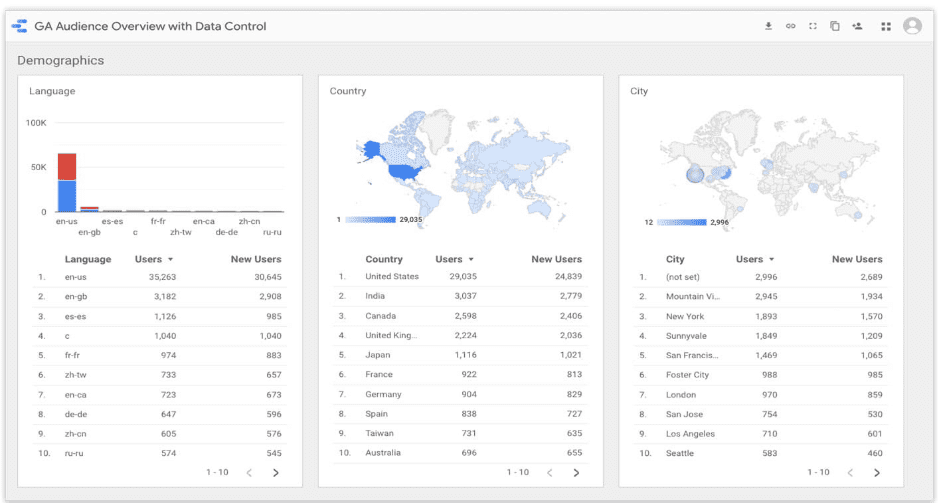Select the fr-fr language row
This screenshot has width=938, height=503.
pos(160,355)
